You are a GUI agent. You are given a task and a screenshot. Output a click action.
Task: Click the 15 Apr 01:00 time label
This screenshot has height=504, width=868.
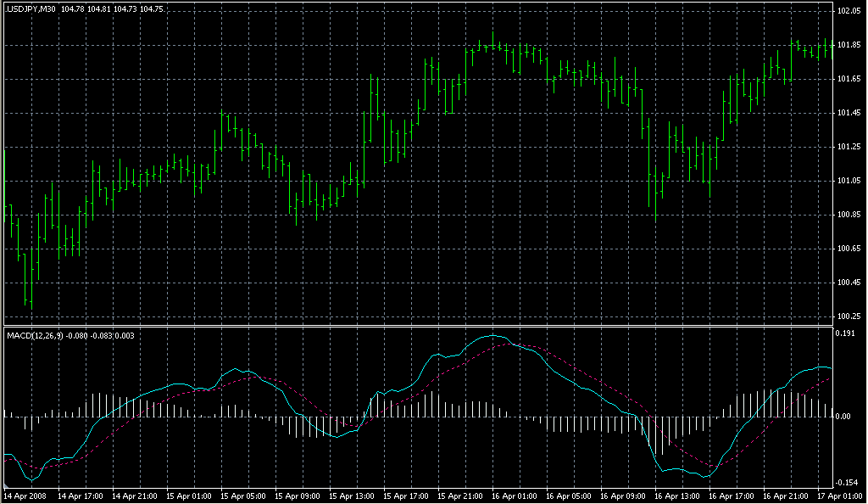[x=188, y=495]
